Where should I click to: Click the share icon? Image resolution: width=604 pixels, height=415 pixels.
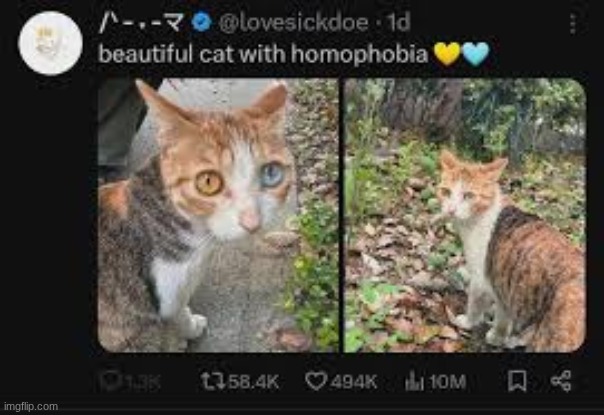click(x=560, y=381)
